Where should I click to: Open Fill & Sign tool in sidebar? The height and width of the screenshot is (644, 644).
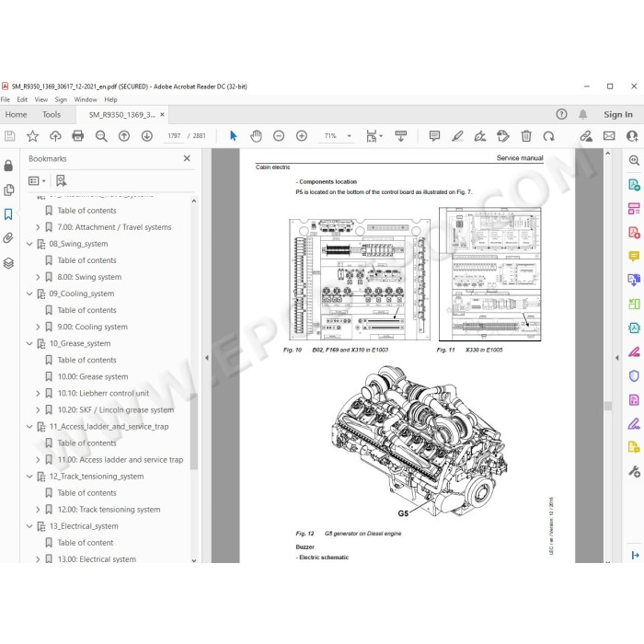pyautogui.click(x=634, y=423)
